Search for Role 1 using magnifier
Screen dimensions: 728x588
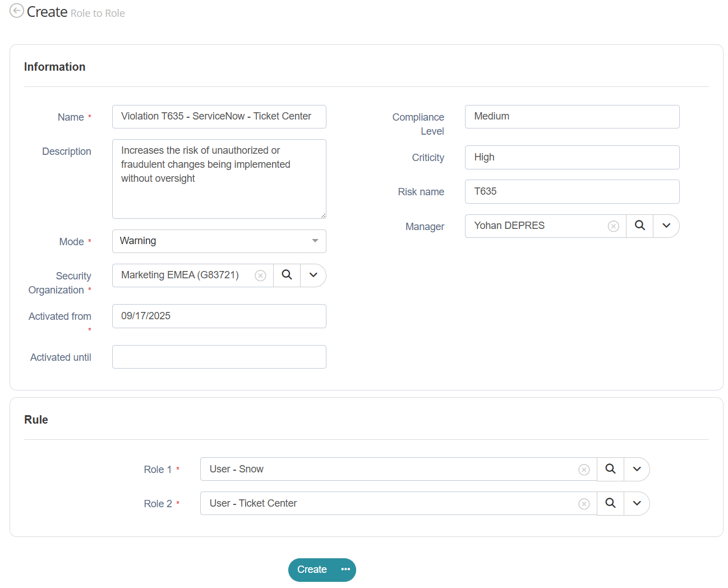pyautogui.click(x=610, y=469)
